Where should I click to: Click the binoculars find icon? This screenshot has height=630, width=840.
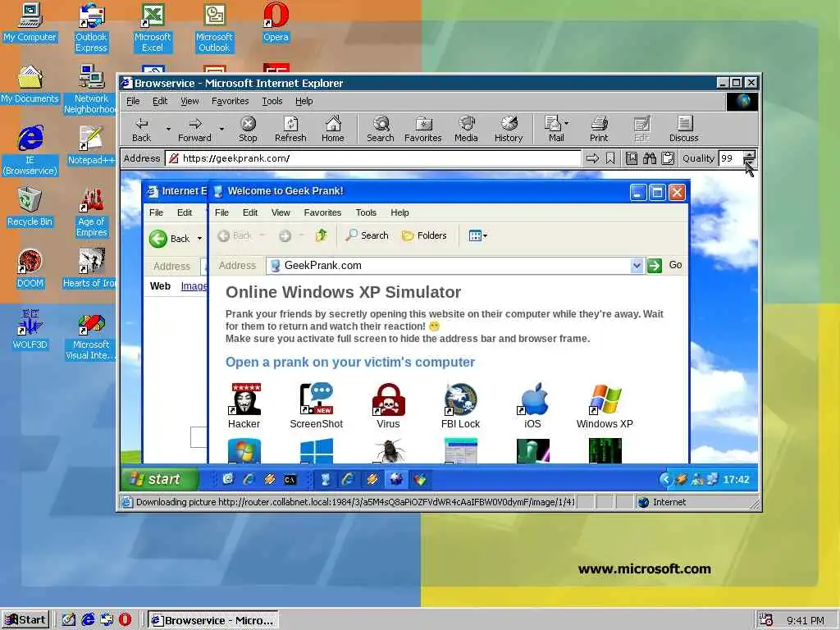pyautogui.click(x=650, y=158)
